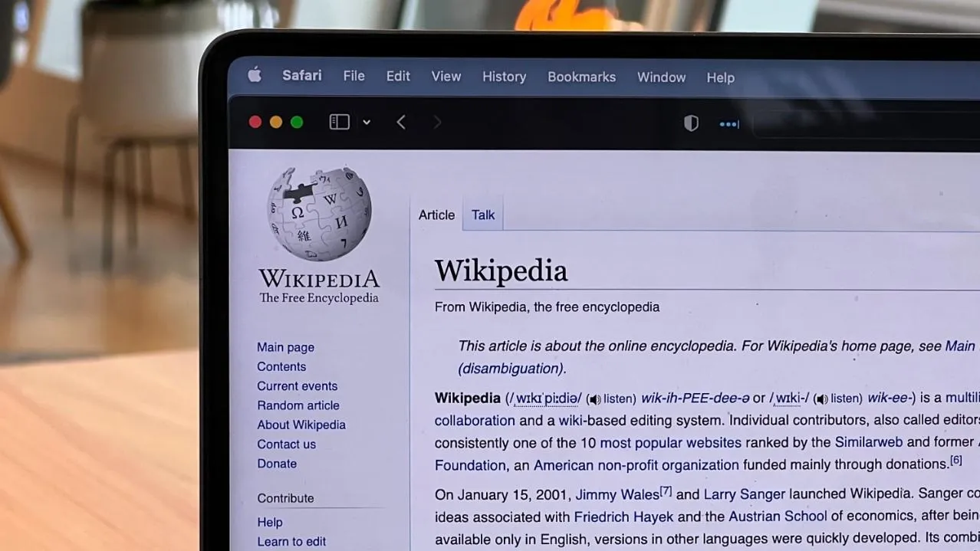Open the Contact us link
The height and width of the screenshot is (551, 980).
pos(286,444)
